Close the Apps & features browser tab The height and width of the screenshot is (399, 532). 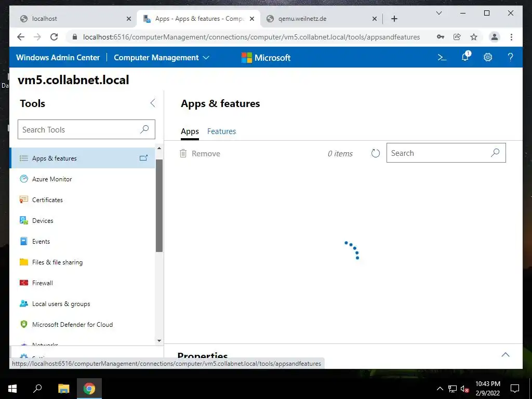tap(252, 19)
